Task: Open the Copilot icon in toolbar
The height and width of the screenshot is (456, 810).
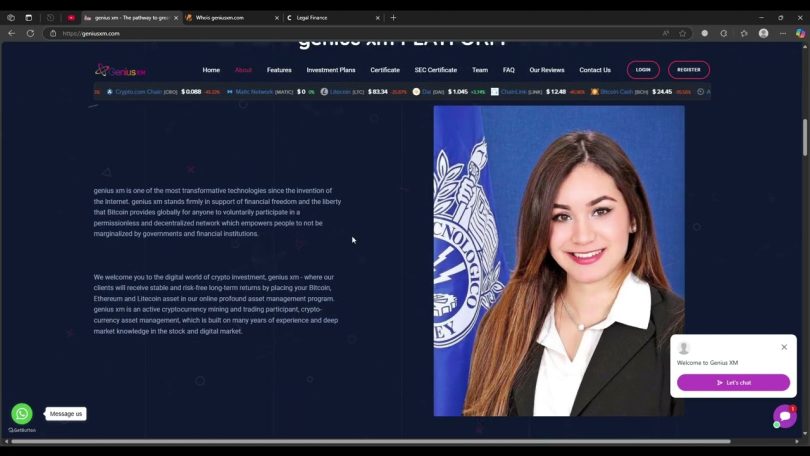Action: [x=800, y=33]
